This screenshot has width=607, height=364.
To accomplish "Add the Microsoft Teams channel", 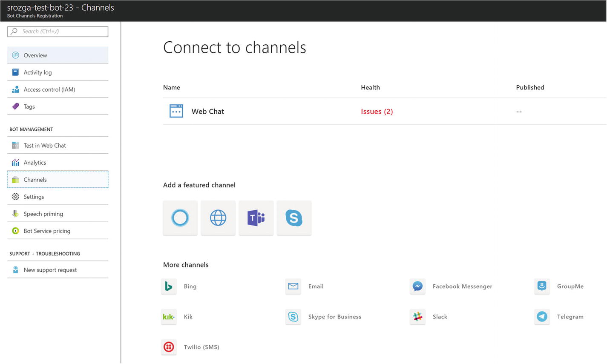I will click(x=256, y=218).
